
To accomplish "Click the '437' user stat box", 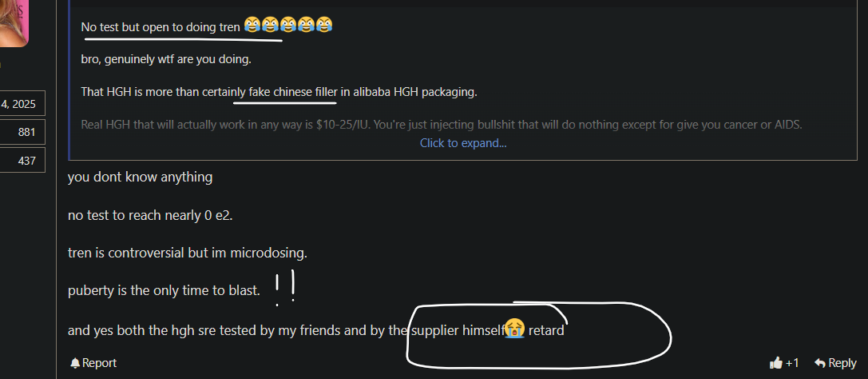I will click(22, 161).
